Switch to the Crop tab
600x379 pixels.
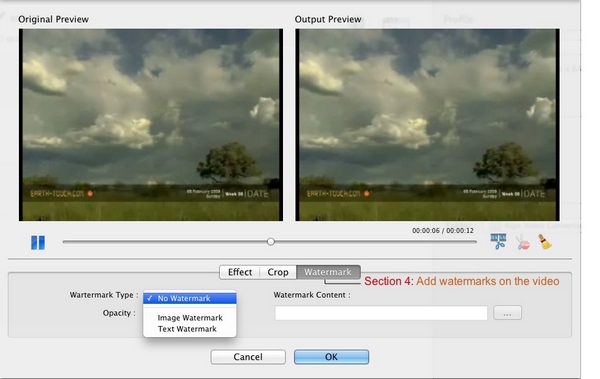(x=278, y=272)
